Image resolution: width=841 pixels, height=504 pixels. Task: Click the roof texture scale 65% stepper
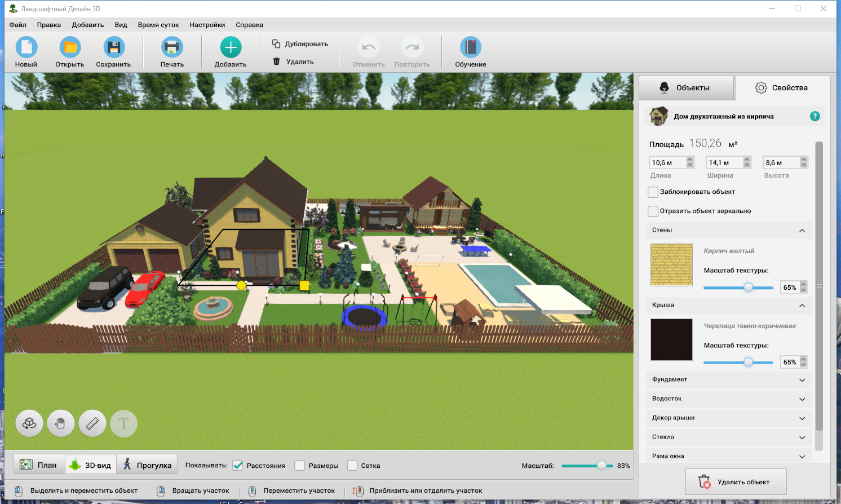(803, 362)
